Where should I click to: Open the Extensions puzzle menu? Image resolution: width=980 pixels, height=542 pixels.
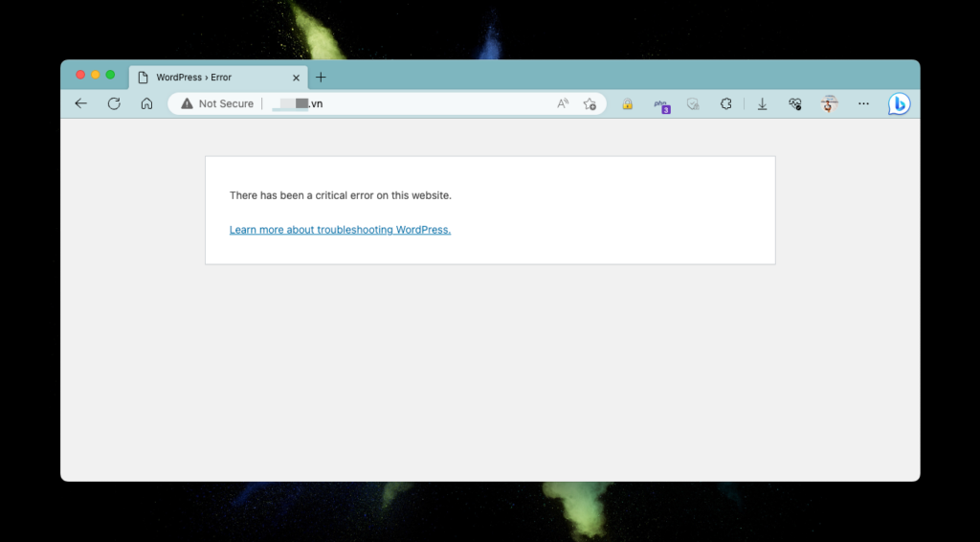pyautogui.click(x=725, y=103)
